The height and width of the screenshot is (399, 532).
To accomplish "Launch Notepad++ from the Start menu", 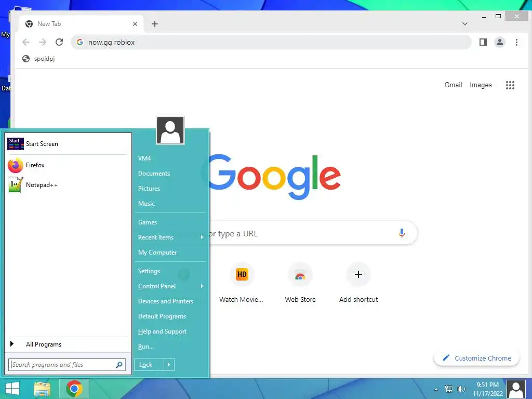I will point(67,185).
